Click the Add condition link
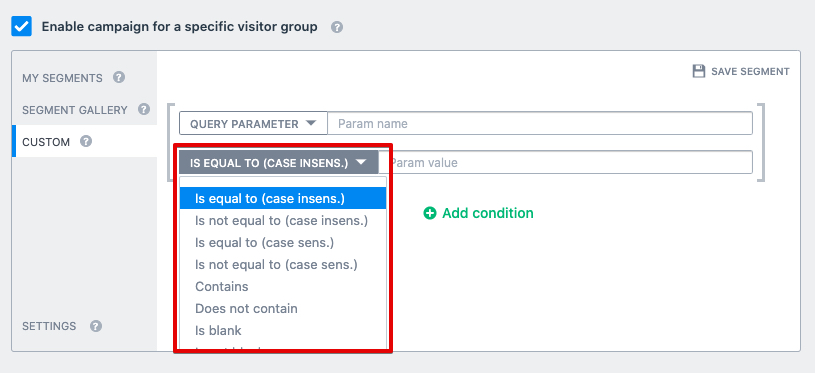This screenshot has width=815, height=373. (x=488, y=213)
